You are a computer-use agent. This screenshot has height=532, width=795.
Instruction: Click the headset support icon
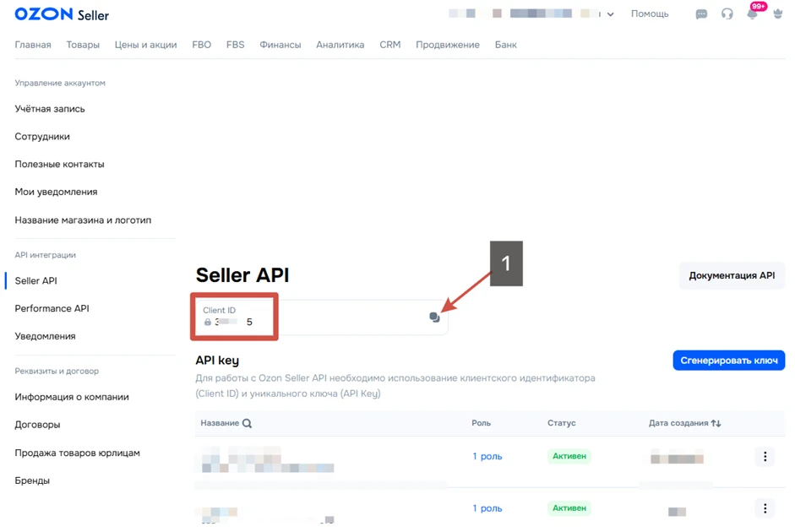(727, 14)
